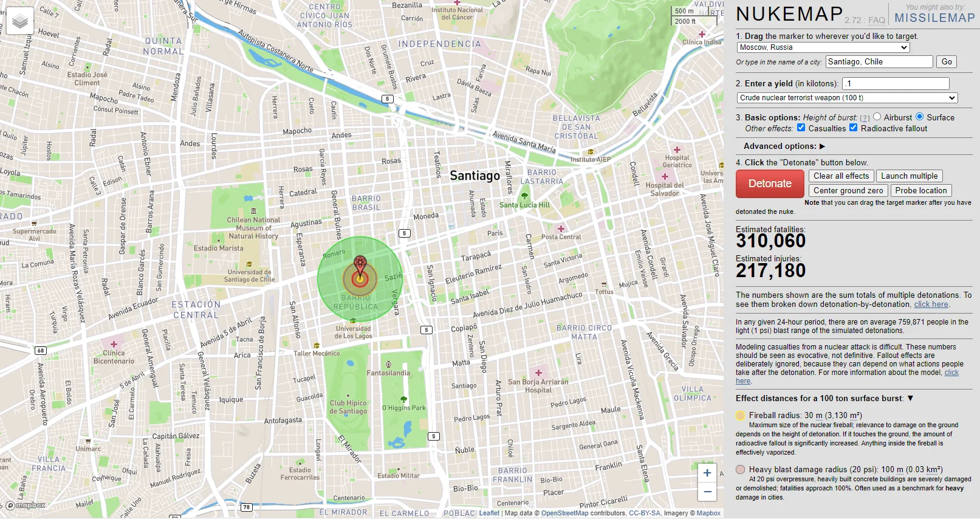Open the Mapbox attribution link

pos(708,514)
